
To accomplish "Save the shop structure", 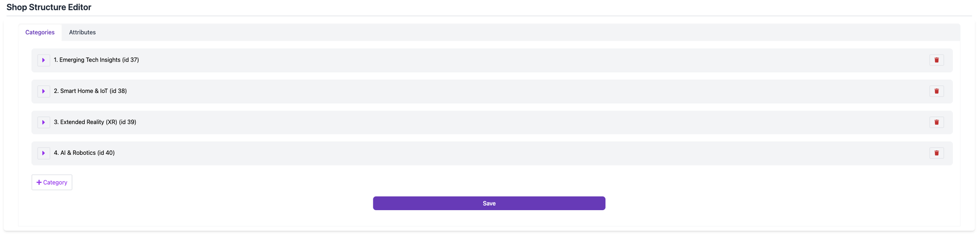I will coord(489,203).
